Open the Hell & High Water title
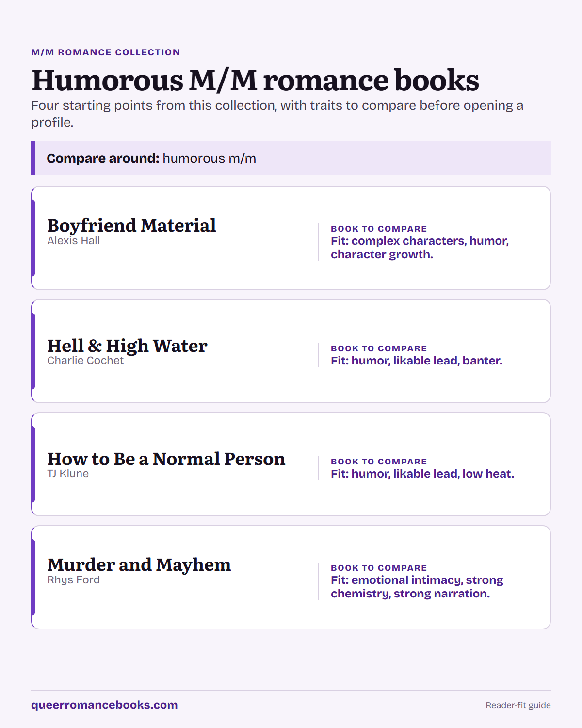This screenshot has width=582, height=728. click(x=127, y=346)
